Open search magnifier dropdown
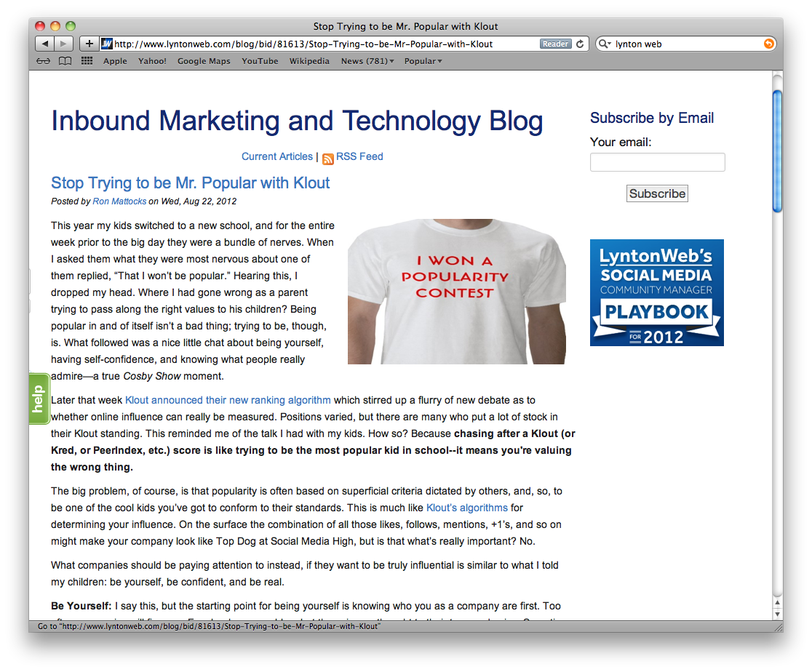Viewport: 812px width, 672px height. pyautogui.click(x=605, y=44)
